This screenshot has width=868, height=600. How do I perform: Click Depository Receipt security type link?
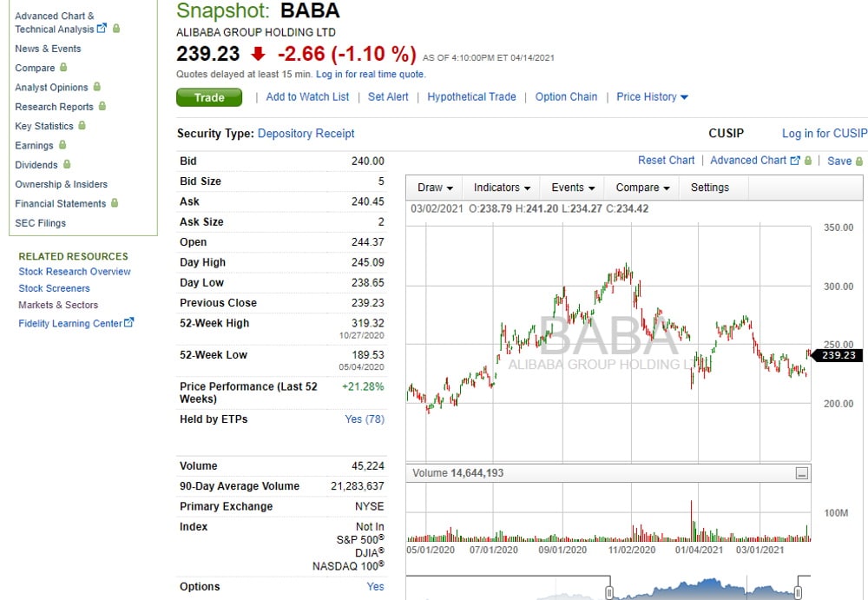pos(306,134)
